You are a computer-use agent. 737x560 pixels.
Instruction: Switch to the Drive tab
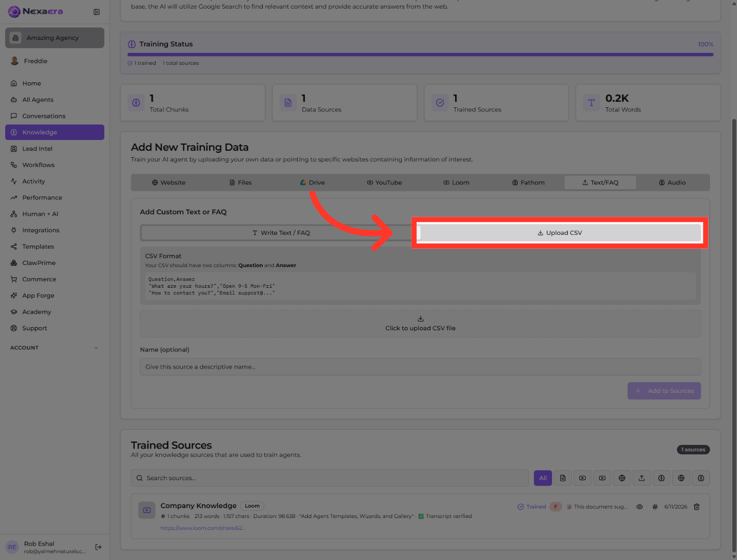point(313,183)
